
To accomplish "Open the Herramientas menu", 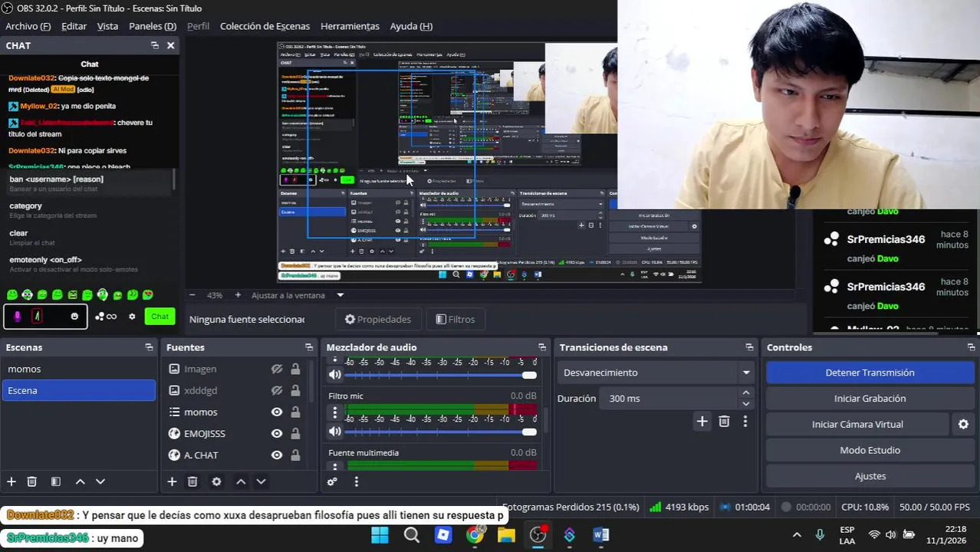I will point(350,26).
